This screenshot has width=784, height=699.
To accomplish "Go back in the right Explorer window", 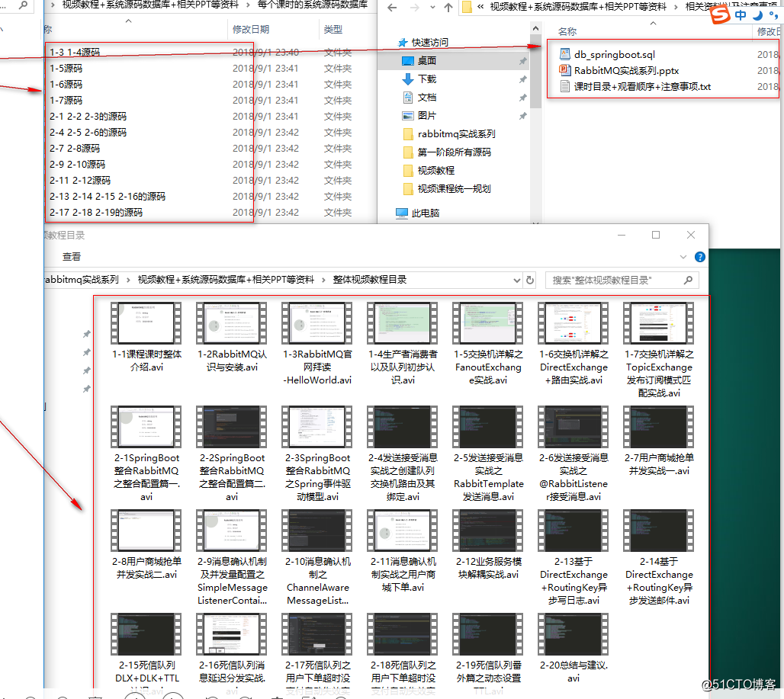I will click(x=392, y=7).
